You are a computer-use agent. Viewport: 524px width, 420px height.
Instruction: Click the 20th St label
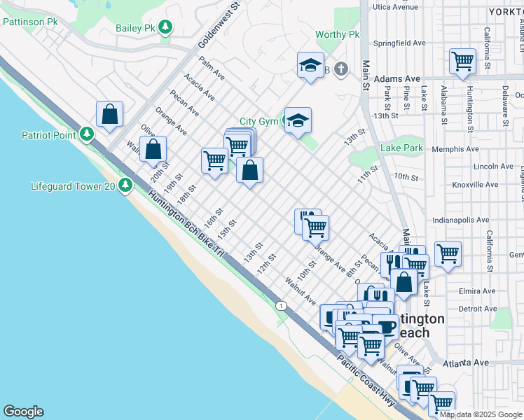tap(160, 173)
